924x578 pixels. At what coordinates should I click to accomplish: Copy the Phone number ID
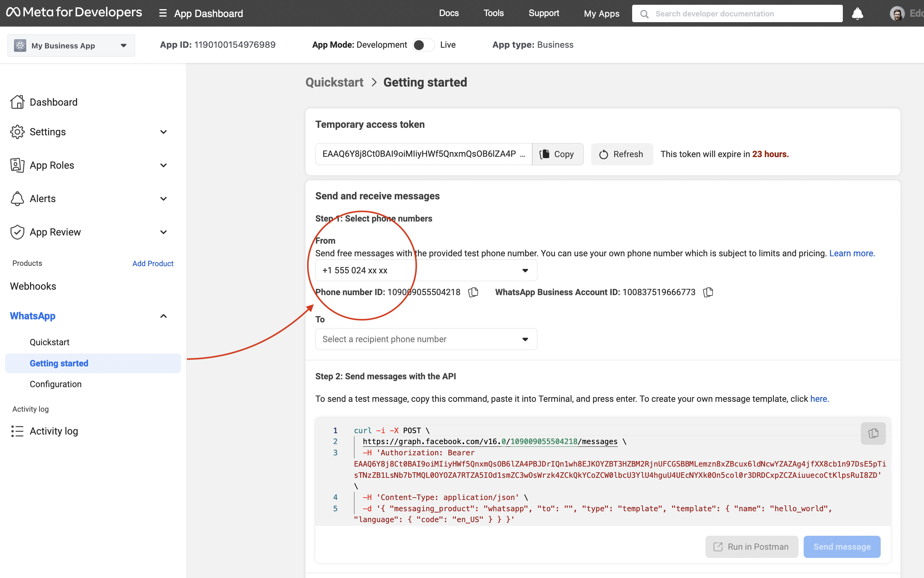pos(473,292)
